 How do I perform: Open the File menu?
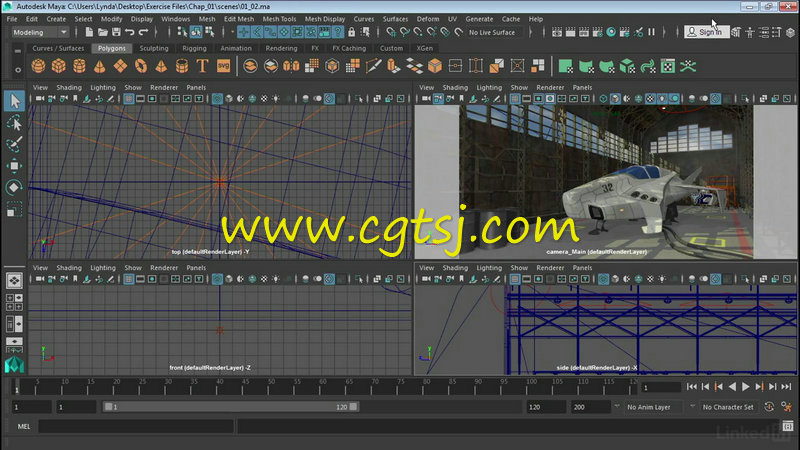point(12,19)
